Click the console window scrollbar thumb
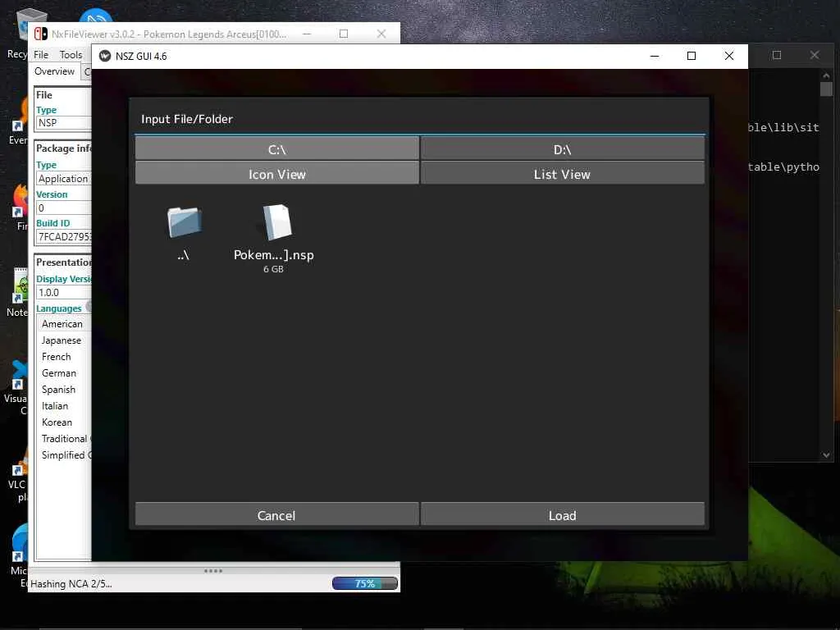The height and width of the screenshot is (630, 840). [826, 89]
